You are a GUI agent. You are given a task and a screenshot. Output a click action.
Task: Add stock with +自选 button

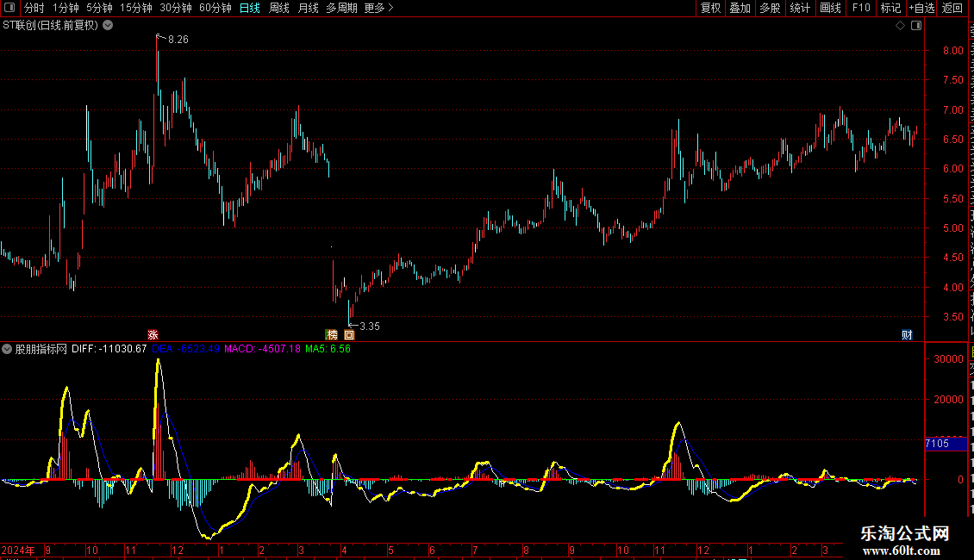pyautogui.click(x=921, y=8)
